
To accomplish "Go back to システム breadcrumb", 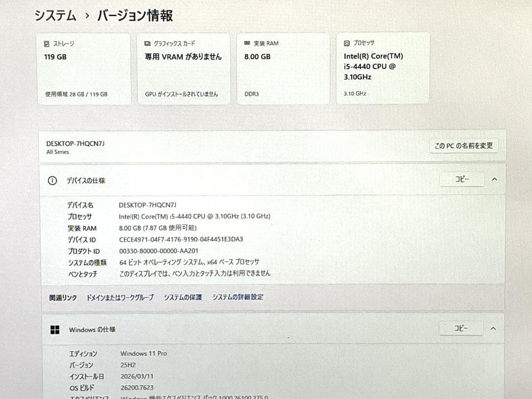I will 55,16.
